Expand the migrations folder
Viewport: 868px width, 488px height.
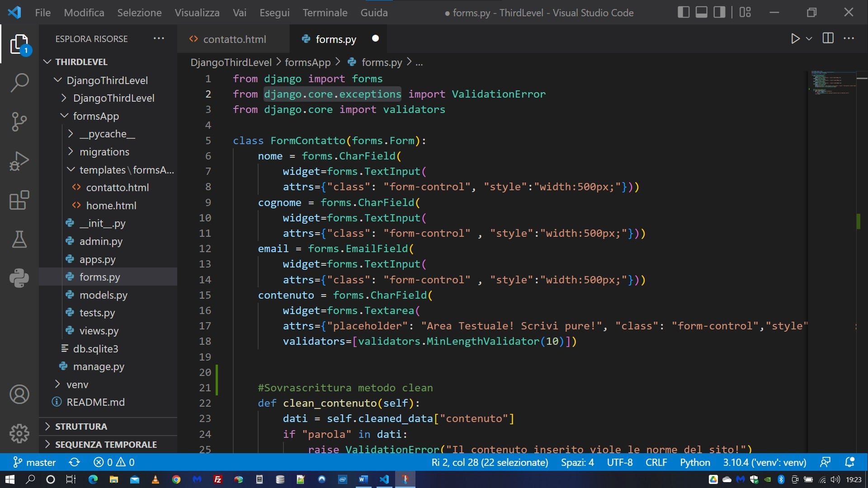[x=71, y=151]
